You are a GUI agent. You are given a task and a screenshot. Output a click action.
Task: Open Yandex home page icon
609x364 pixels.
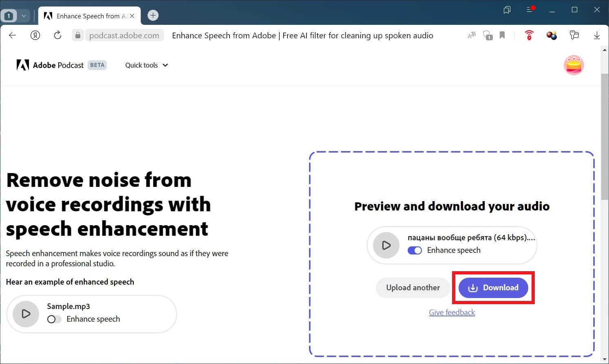(x=35, y=35)
